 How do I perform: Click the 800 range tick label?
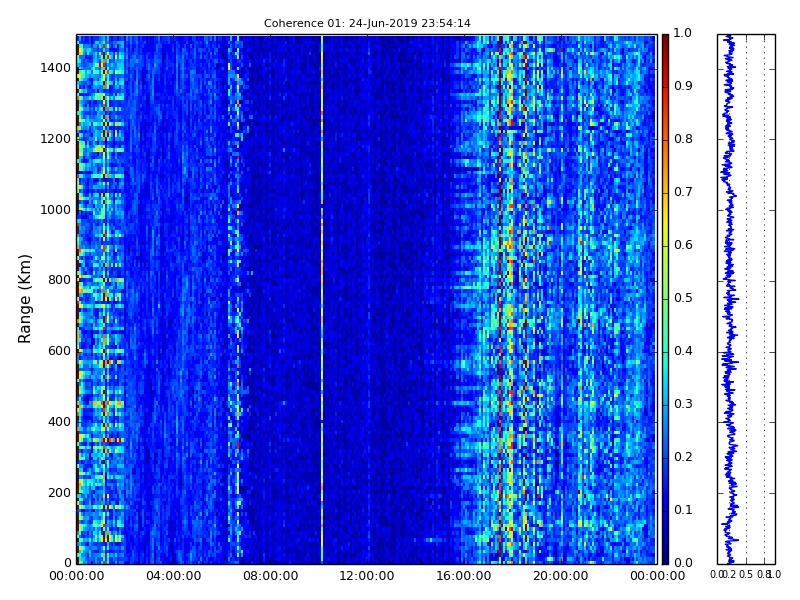click(x=59, y=280)
